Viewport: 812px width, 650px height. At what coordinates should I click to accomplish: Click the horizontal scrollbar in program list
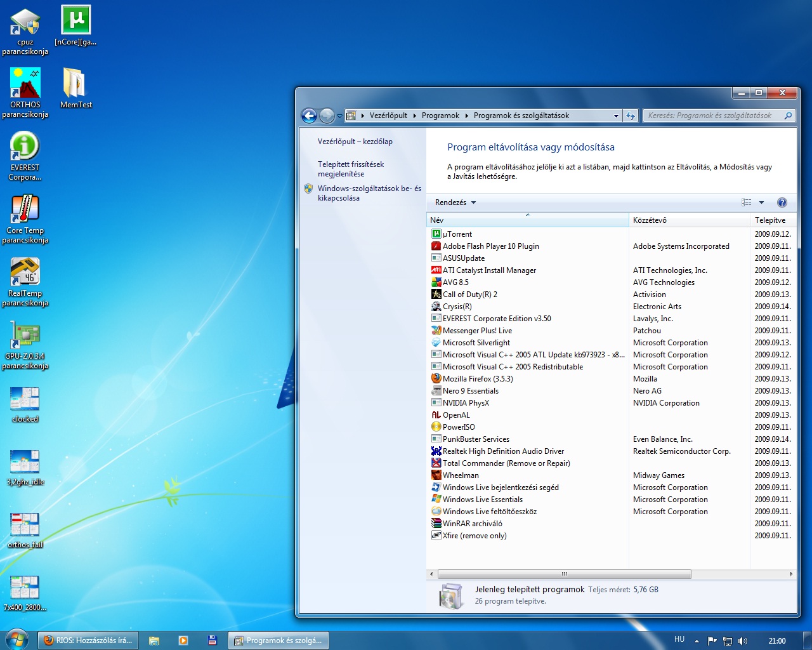564,574
